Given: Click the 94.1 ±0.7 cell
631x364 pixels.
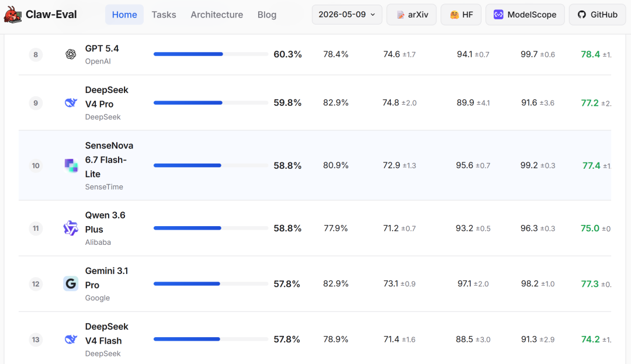Looking at the screenshot, I should [x=473, y=54].
